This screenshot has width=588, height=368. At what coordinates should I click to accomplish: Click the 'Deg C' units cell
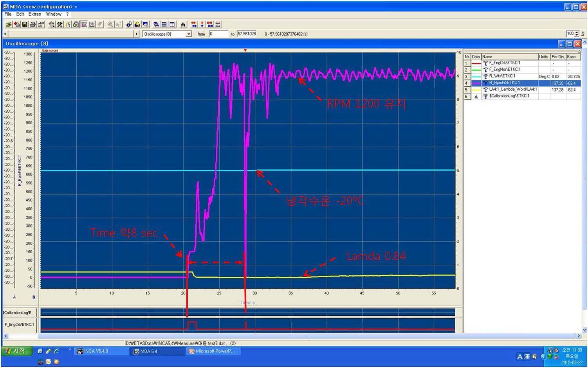pyautogui.click(x=544, y=77)
